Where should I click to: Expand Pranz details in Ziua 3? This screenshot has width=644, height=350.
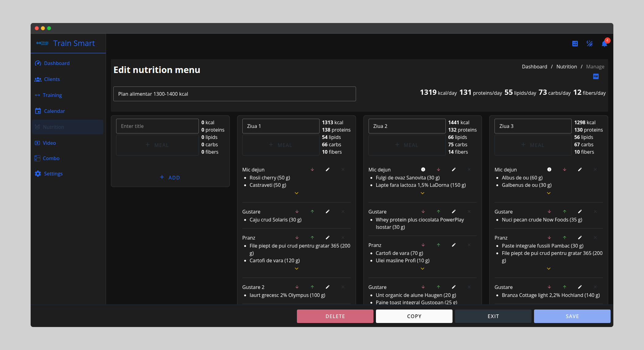[548, 268]
